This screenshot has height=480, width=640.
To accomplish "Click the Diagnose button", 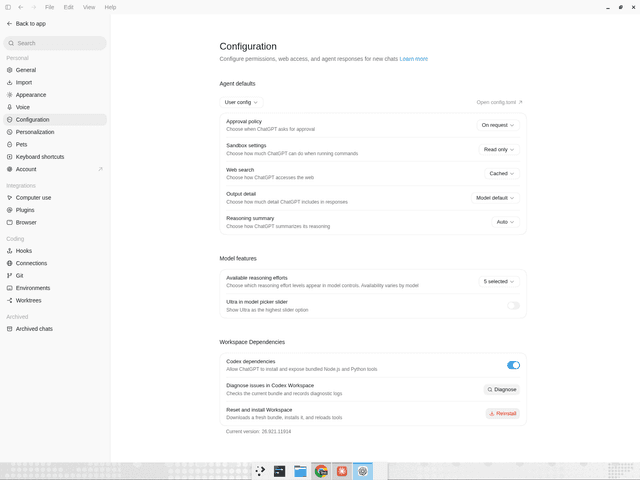I will 502,390.
